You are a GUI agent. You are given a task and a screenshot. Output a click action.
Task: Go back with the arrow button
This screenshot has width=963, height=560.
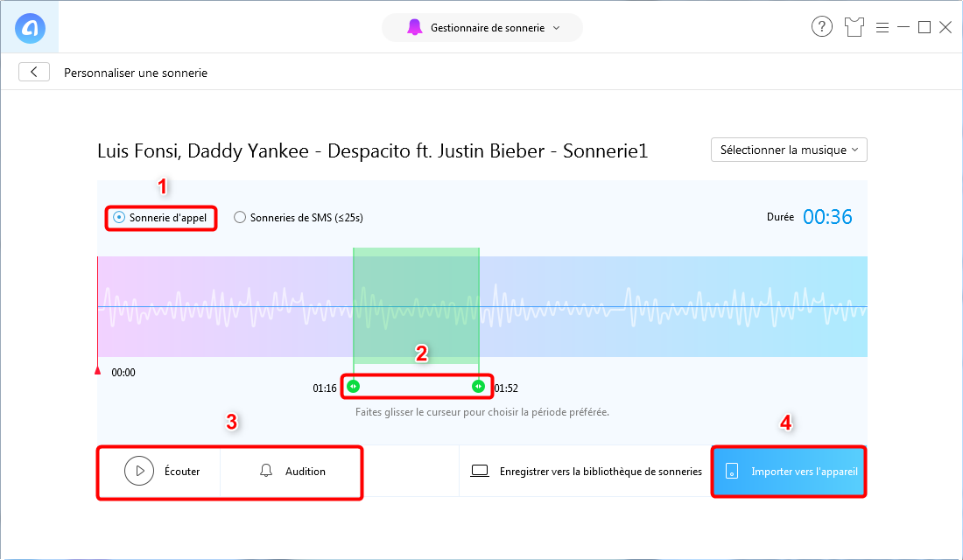point(34,72)
